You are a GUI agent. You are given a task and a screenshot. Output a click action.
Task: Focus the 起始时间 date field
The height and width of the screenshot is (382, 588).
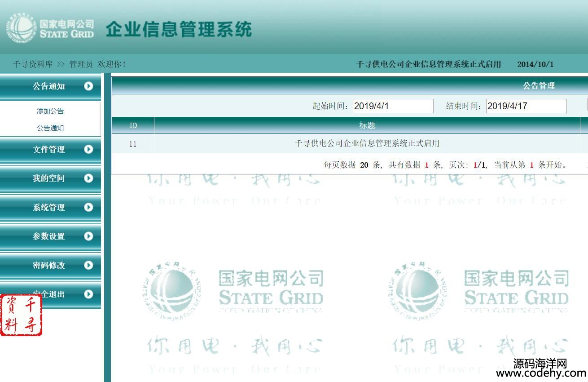click(x=393, y=106)
